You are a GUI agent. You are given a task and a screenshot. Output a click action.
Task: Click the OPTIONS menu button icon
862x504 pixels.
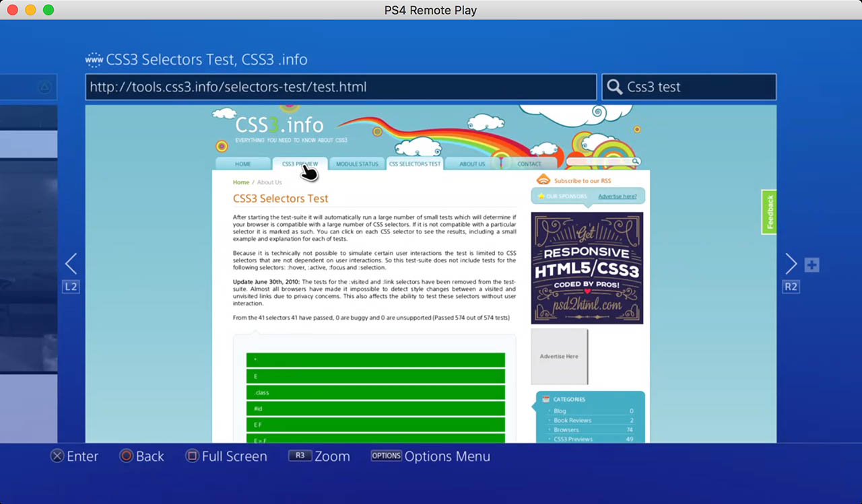(387, 456)
